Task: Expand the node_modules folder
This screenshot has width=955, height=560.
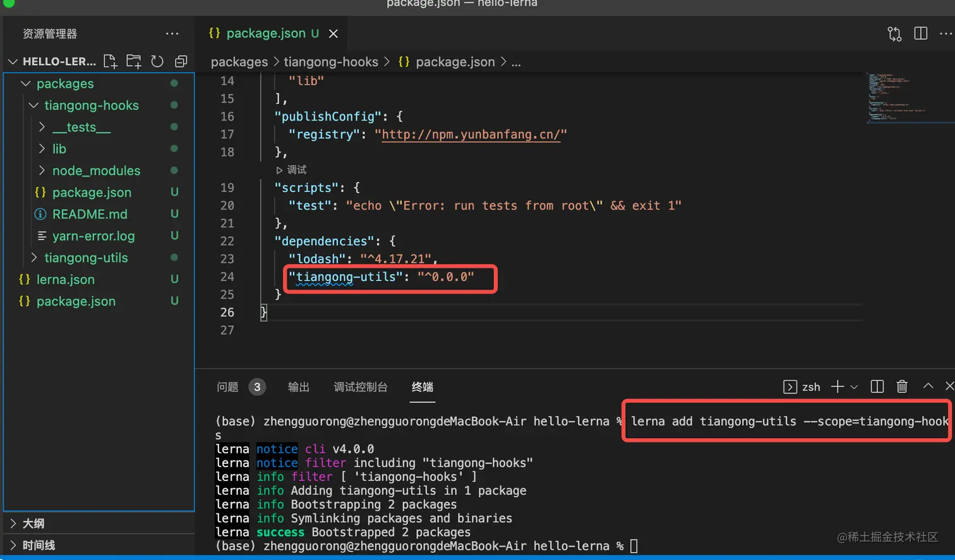Action: click(x=42, y=170)
